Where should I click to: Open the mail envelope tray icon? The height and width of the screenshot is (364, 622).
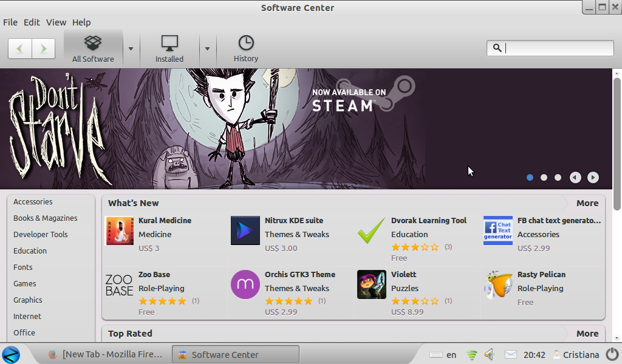pos(510,354)
